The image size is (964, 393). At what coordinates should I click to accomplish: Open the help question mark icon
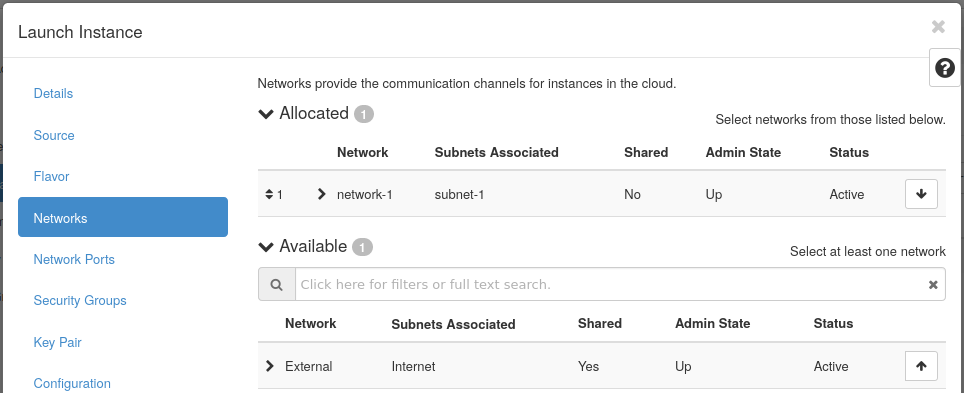[944, 68]
